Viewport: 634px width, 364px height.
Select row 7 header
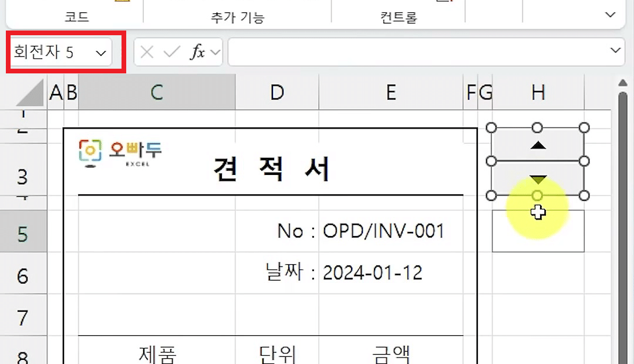[23, 314]
